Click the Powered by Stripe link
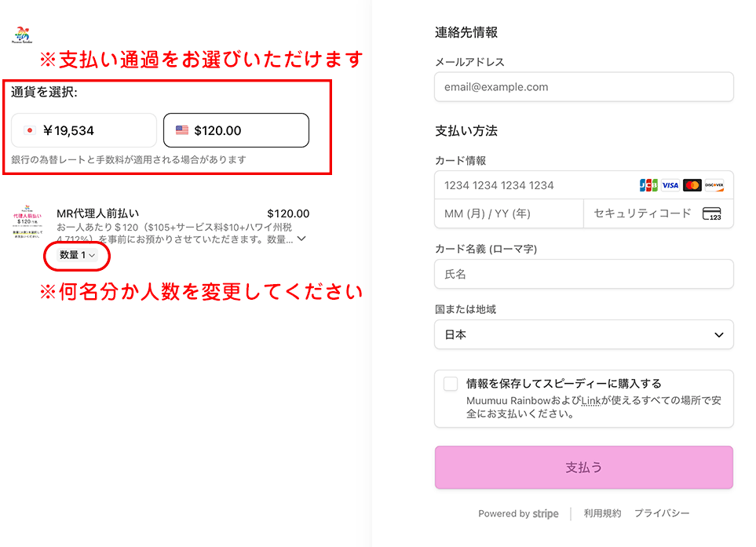This screenshot has width=756, height=547. [518, 514]
